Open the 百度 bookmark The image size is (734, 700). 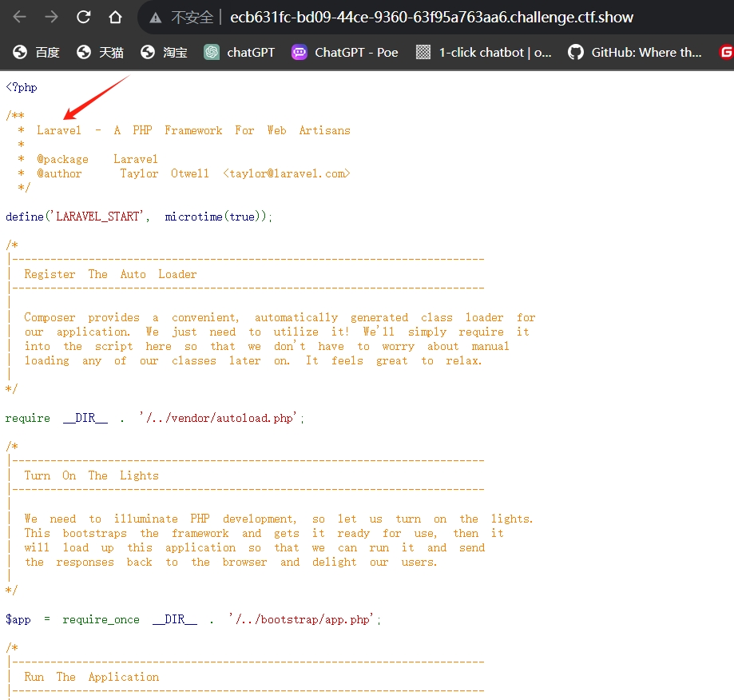coord(36,52)
